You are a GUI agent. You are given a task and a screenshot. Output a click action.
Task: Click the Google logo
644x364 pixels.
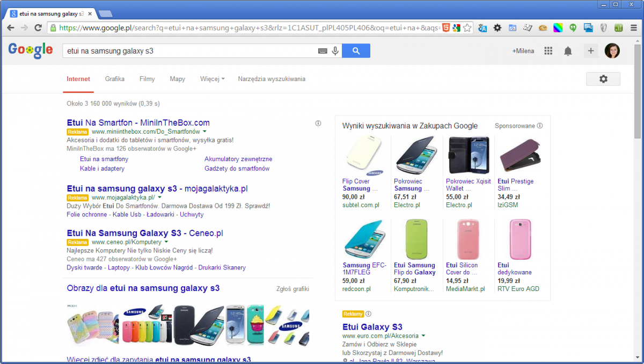[31, 51]
